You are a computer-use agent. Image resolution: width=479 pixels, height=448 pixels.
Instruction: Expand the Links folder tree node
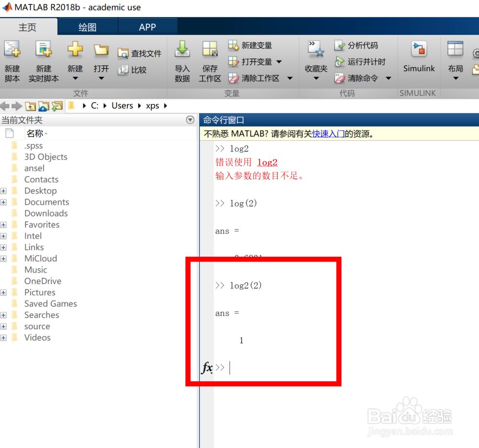click(3, 248)
